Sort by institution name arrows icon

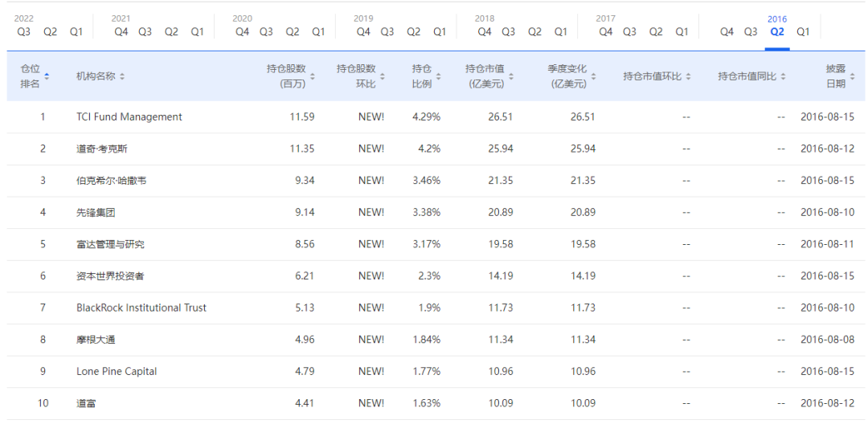(122, 76)
